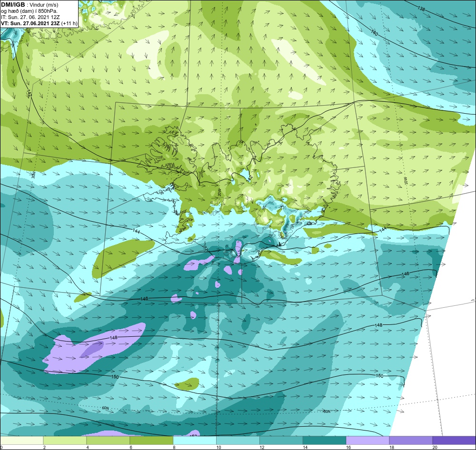476x450 pixels.
Task: Click the 'IT: Sun. 27. 06. 2021 12Z' line
Action: click(30, 17)
